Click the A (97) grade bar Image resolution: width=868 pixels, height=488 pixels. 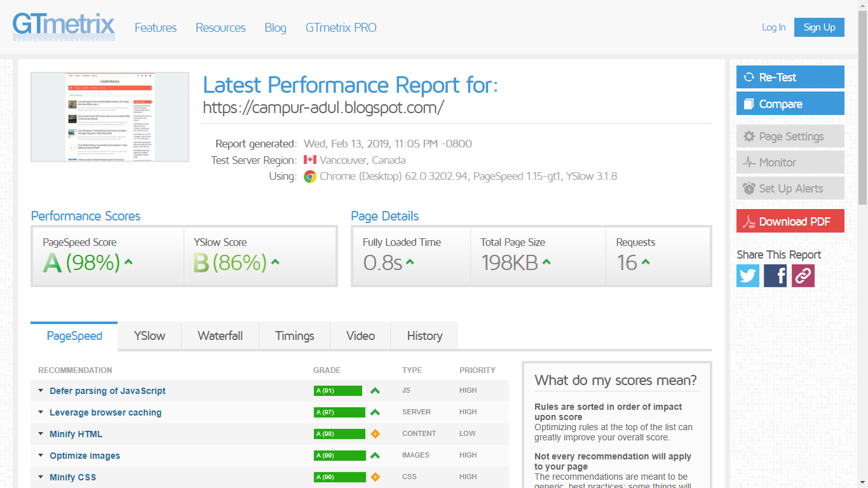coord(339,412)
